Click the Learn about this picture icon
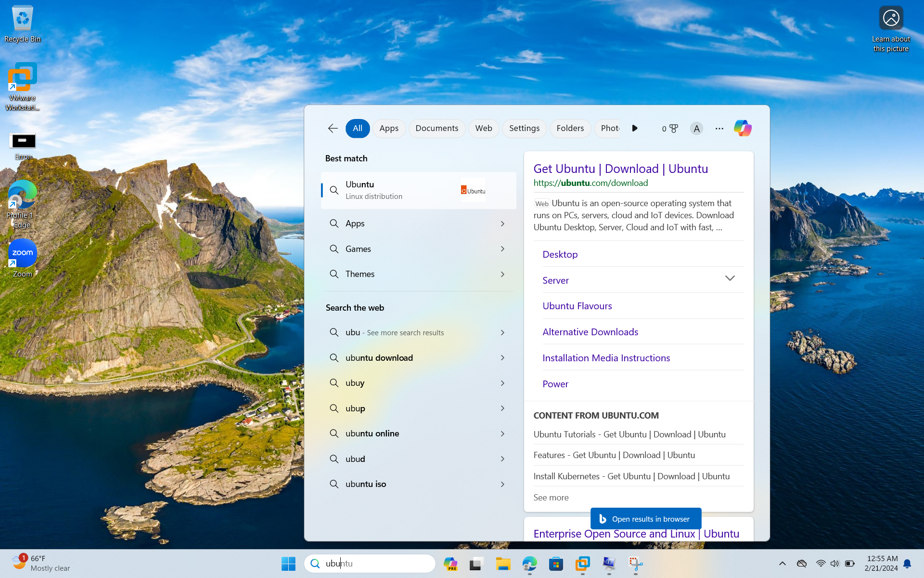Viewport: 924px width, 578px height. (x=891, y=29)
